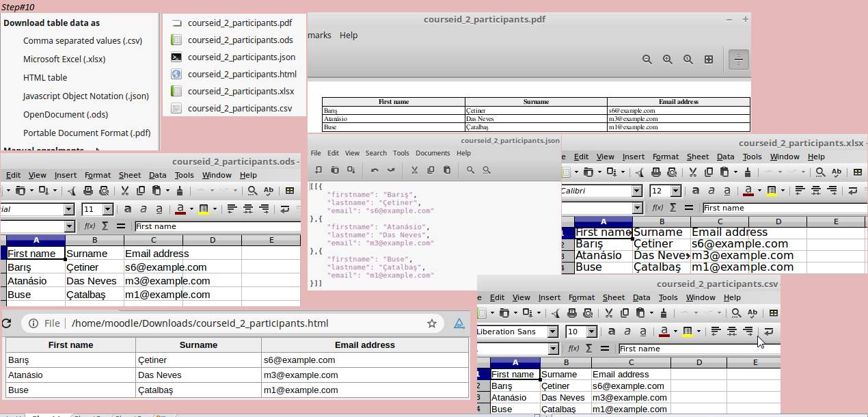
Task: Open the font size dropdown showing 10
Action: (x=591, y=332)
